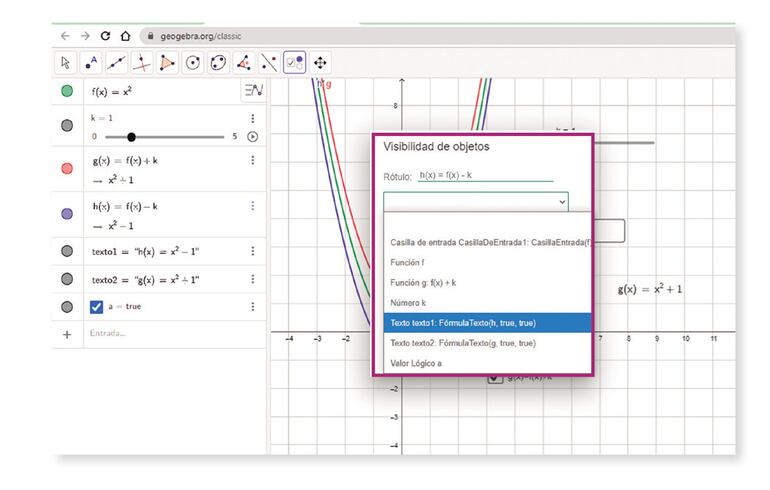Select 'Texto texto2: FórmulaTexto(g, true, true)'
The height and width of the screenshot is (490, 770).
487,343
